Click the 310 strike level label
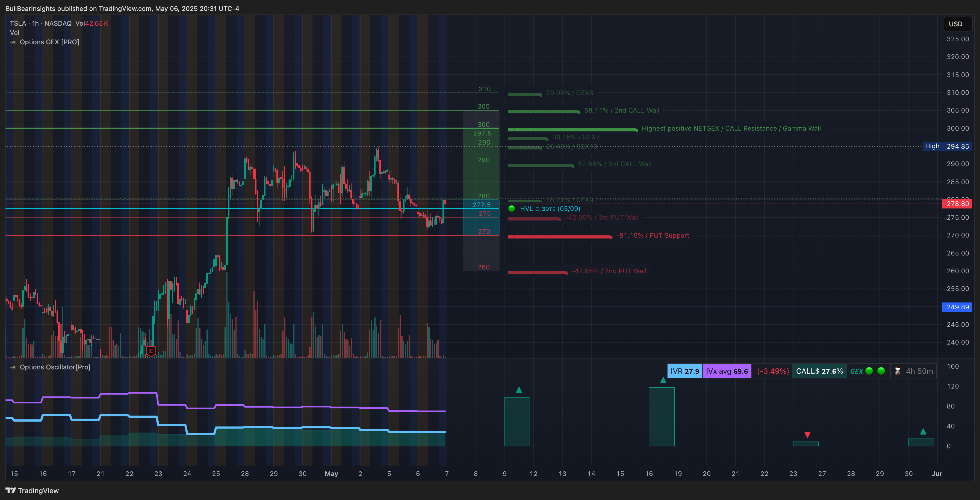 coord(484,89)
